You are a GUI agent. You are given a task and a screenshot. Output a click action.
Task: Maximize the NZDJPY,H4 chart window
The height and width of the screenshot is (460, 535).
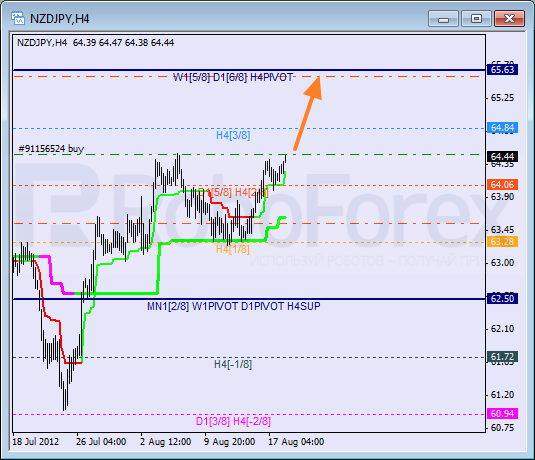coord(476,18)
